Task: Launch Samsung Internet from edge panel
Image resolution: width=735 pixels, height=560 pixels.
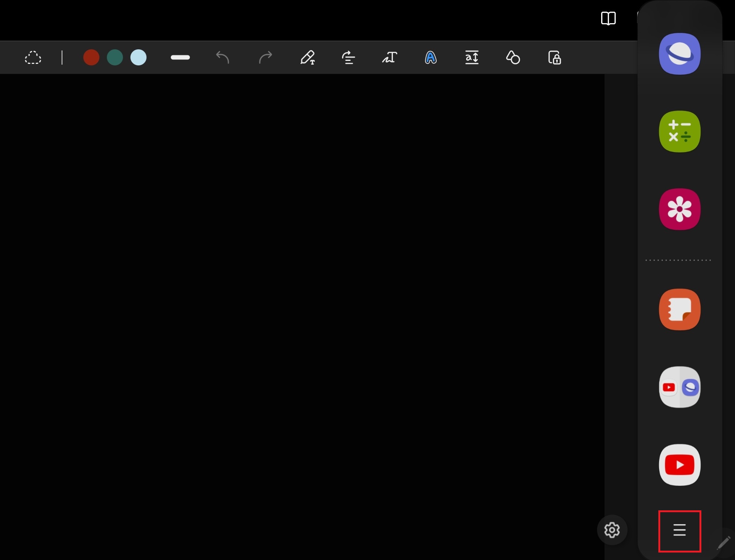Action: point(680,54)
